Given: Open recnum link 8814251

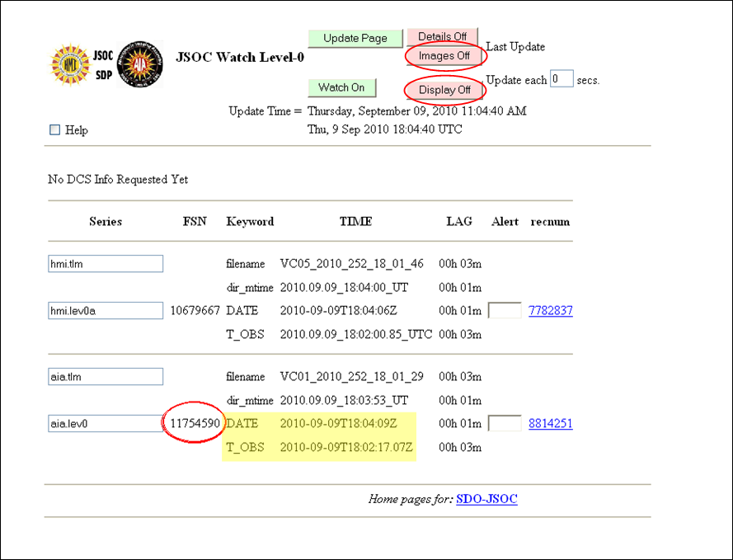Looking at the screenshot, I should [x=550, y=424].
